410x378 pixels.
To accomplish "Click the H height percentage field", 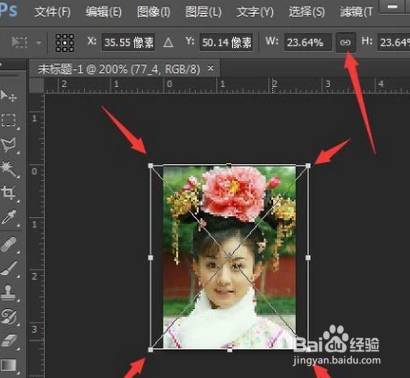I will tap(394, 42).
